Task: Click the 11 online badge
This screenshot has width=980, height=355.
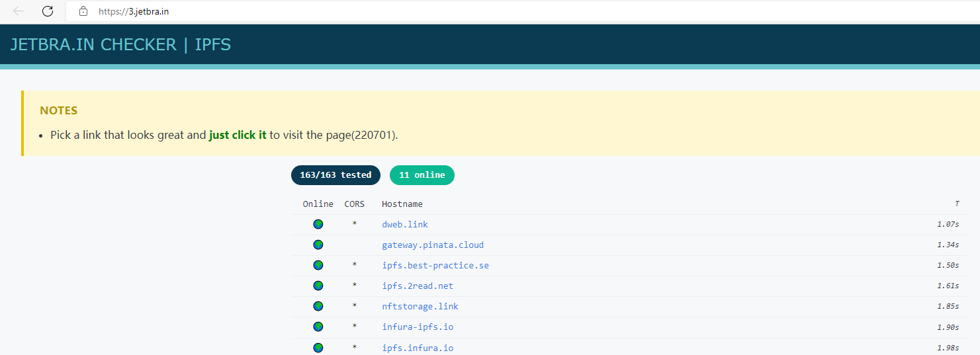Action: (x=422, y=175)
